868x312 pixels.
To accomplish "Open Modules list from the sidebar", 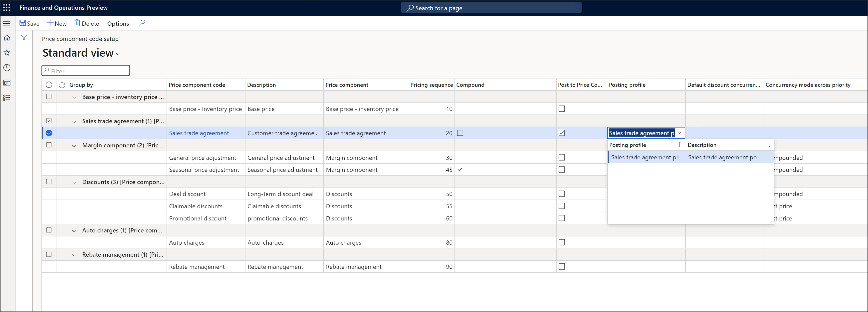I will point(7,98).
